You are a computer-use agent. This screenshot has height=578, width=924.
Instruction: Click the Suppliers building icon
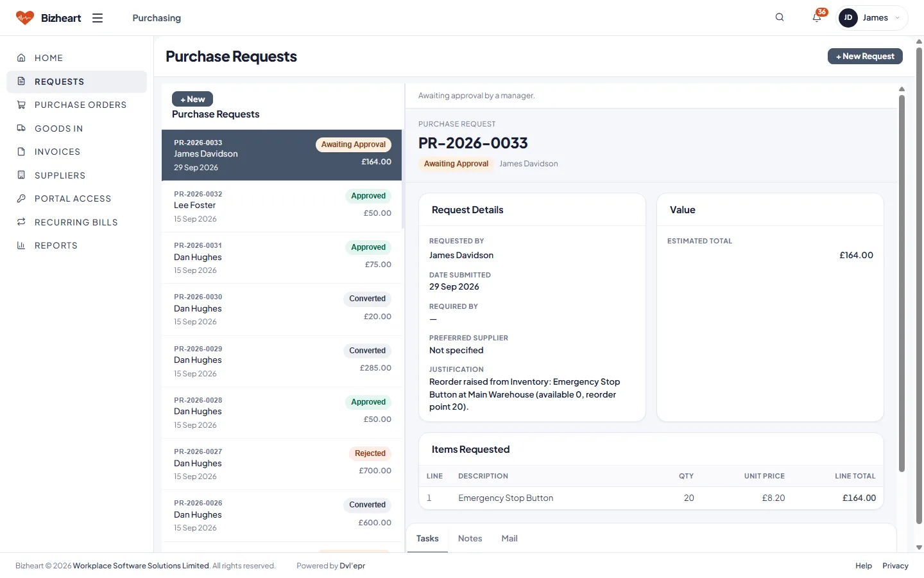[x=21, y=175]
